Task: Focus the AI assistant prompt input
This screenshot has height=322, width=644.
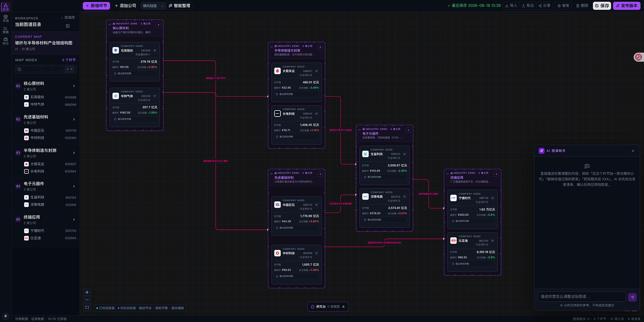Action: tap(582, 297)
